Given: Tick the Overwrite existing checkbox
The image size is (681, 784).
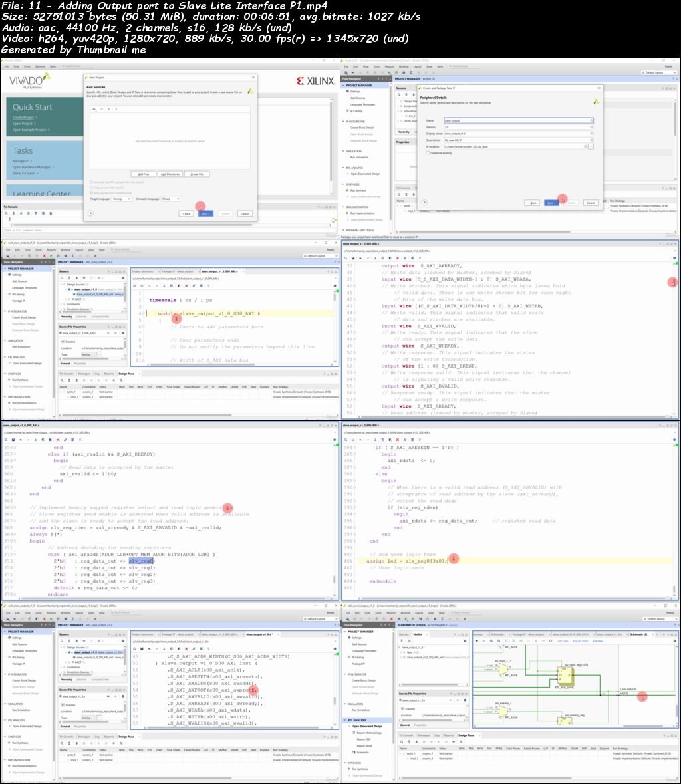Looking at the screenshot, I should (428, 153).
